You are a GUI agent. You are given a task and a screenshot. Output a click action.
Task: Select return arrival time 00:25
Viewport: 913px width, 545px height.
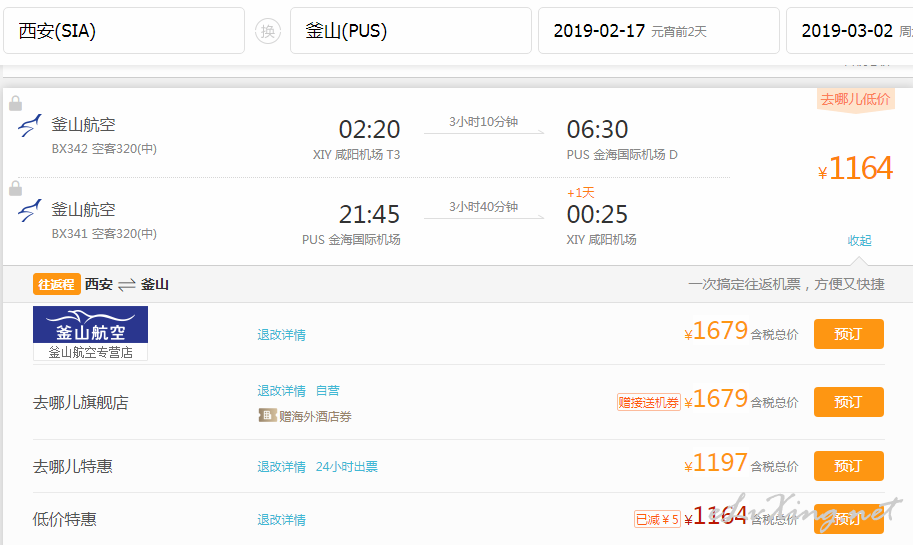[597, 214]
